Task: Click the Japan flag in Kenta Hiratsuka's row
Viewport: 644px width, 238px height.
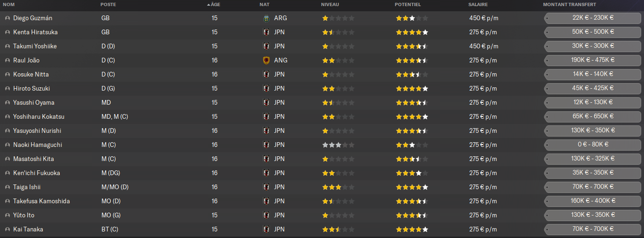Action: click(x=267, y=32)
